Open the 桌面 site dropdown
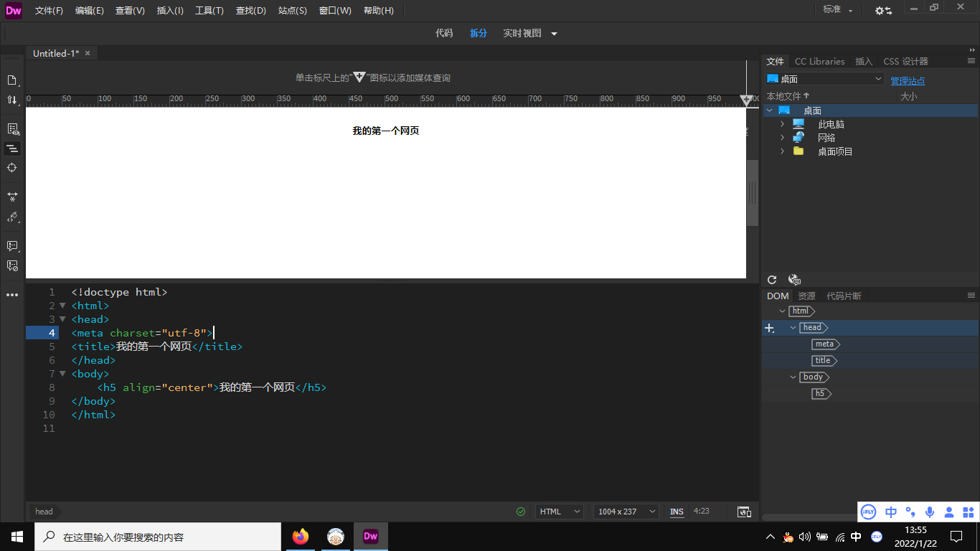 pos(825,79)
